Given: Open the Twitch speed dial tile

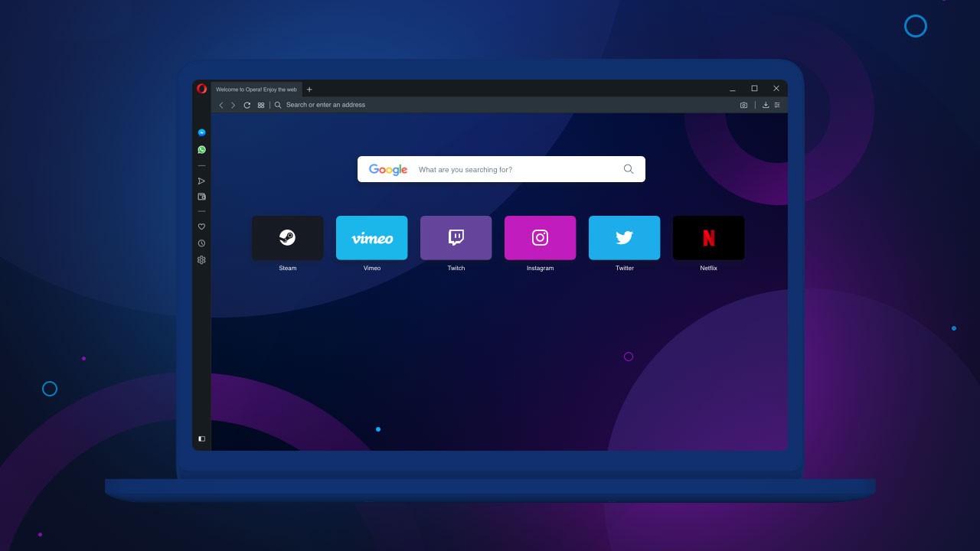Looking at the screenshot, I should 456,238.
